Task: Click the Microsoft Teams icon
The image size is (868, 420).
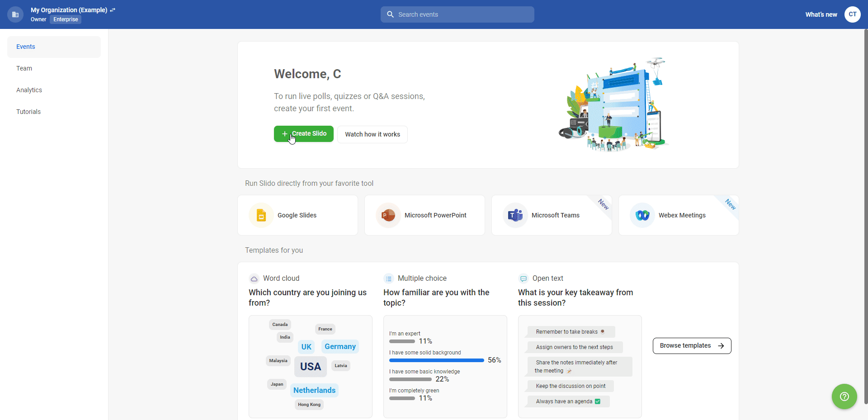Action: pos(515,215)
